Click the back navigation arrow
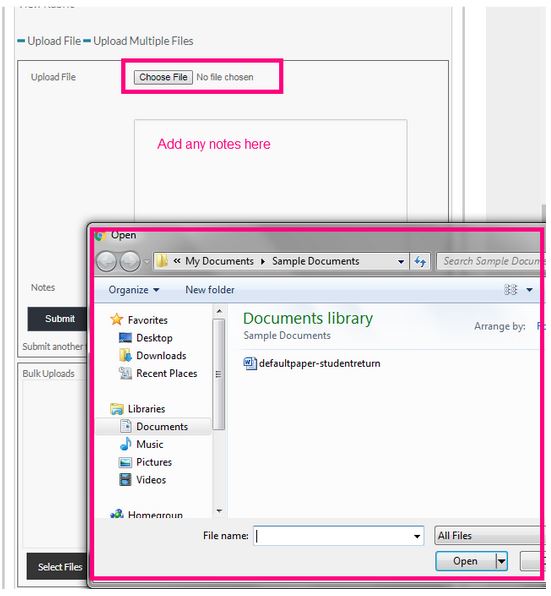 [106, 262]
